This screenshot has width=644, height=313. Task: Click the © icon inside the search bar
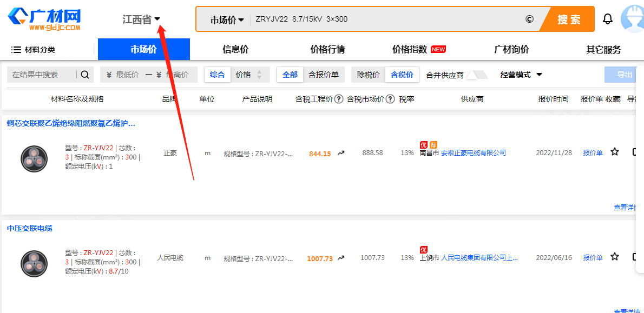point(529,18)
